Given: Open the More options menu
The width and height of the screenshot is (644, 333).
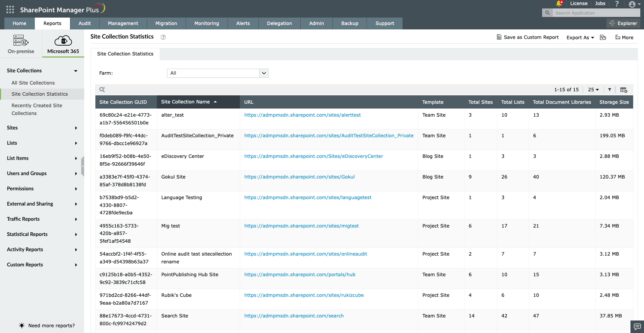Looking at the screenshot, I should tap(624, 38).
